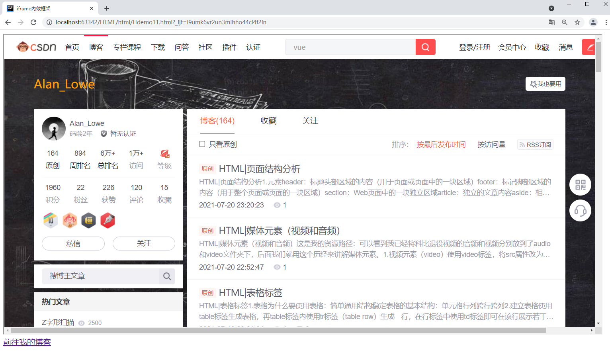
Task: Open the QR code floating button
Action: [580, 185]
